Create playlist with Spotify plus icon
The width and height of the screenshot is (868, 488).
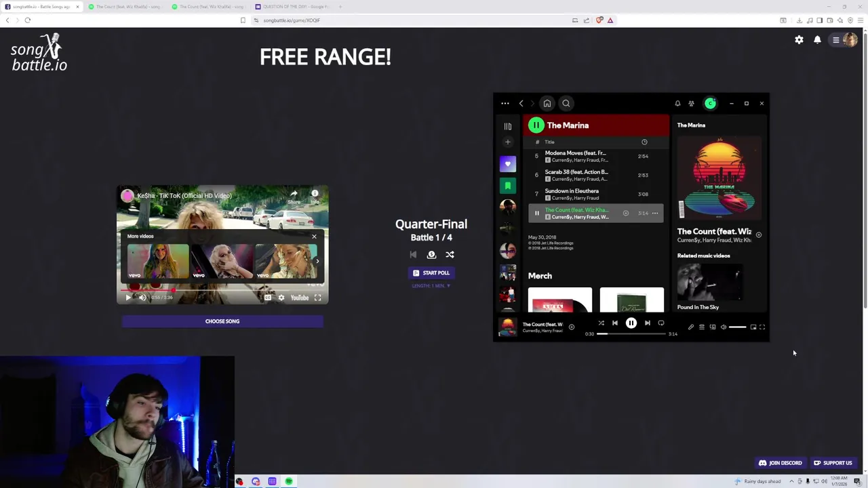(x=508, y=142)
